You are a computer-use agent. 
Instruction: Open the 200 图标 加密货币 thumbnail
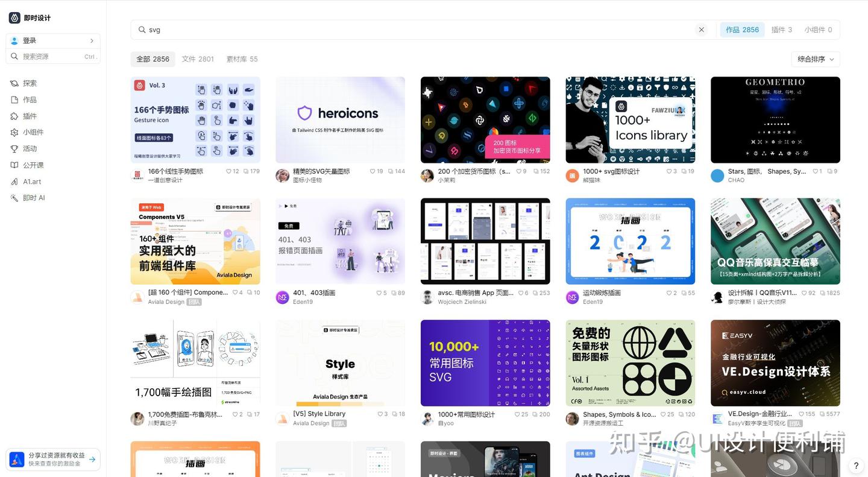pos(485,119)
